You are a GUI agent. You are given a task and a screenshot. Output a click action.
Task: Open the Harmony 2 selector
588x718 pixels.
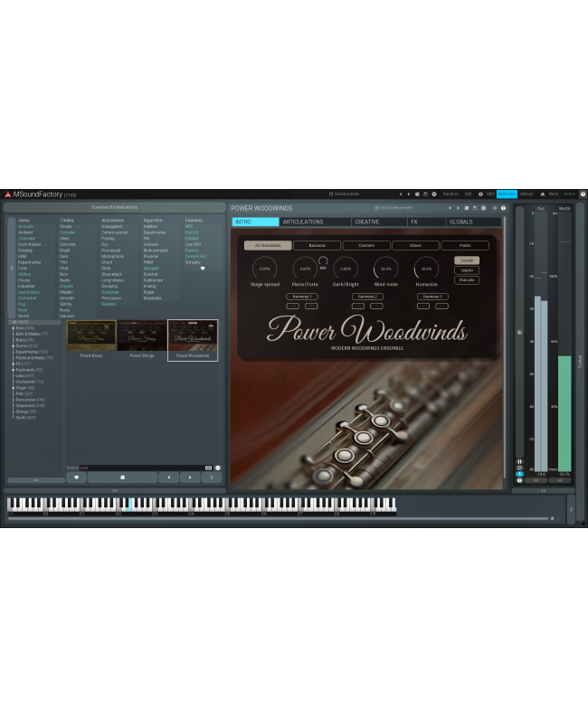point(367,297)
